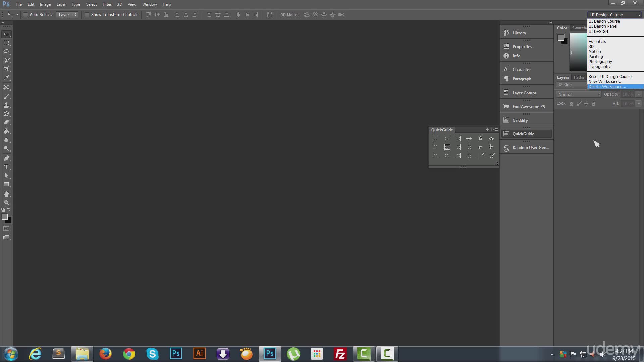
Task: Select the Path Selection tool
Action: [6, 176]
